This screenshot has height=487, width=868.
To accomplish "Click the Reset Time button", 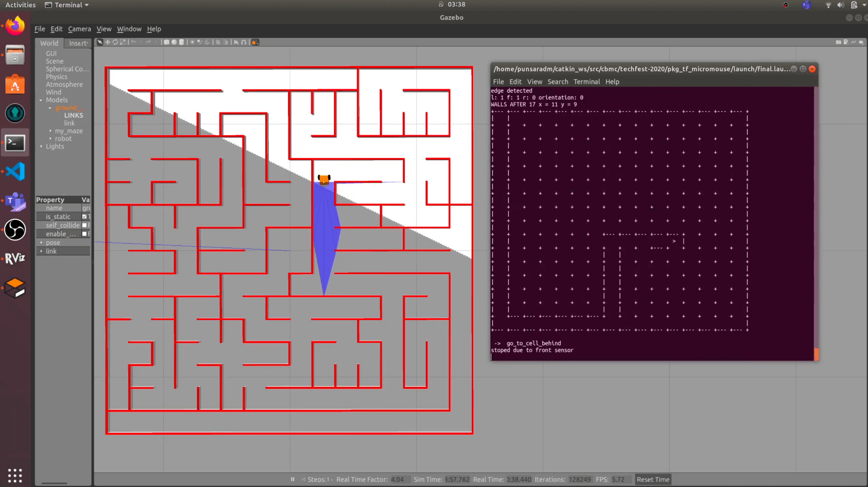I will point(653,479).
